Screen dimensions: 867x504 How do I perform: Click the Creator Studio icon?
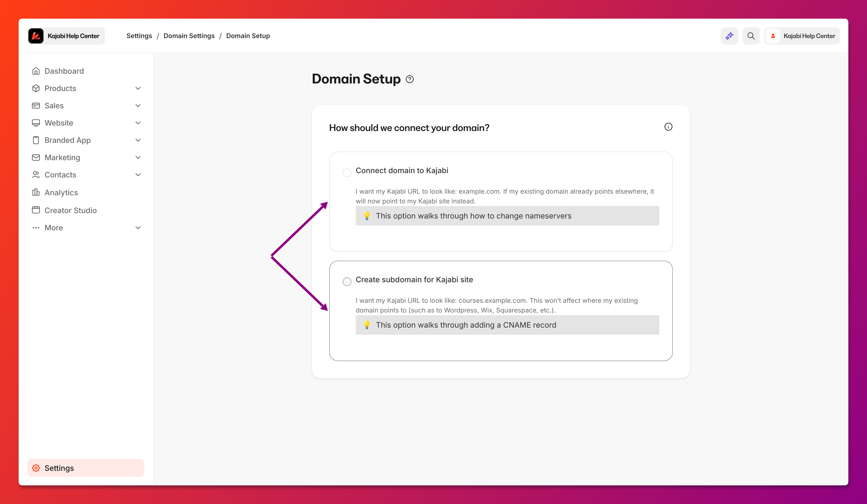click(x=36, y=210)
